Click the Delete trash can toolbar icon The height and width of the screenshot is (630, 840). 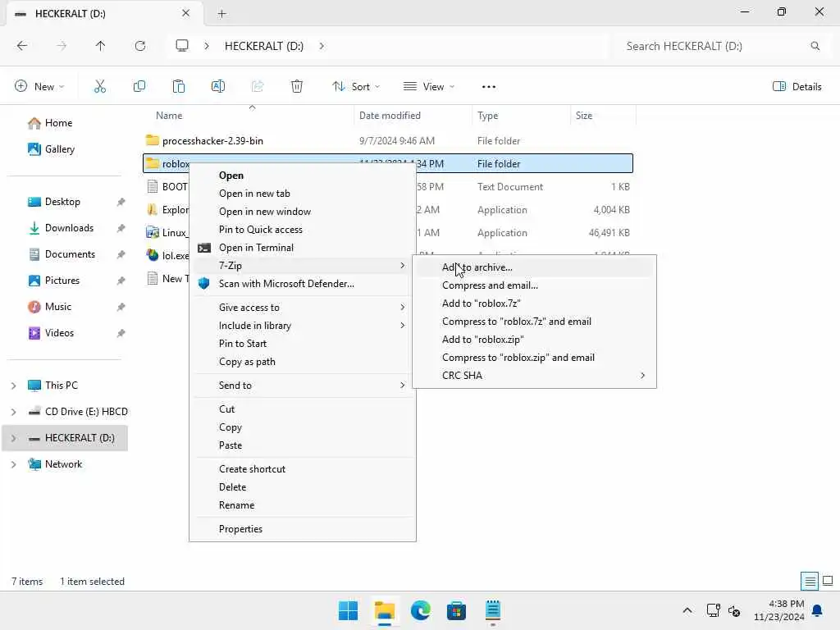tap(297, 86)
